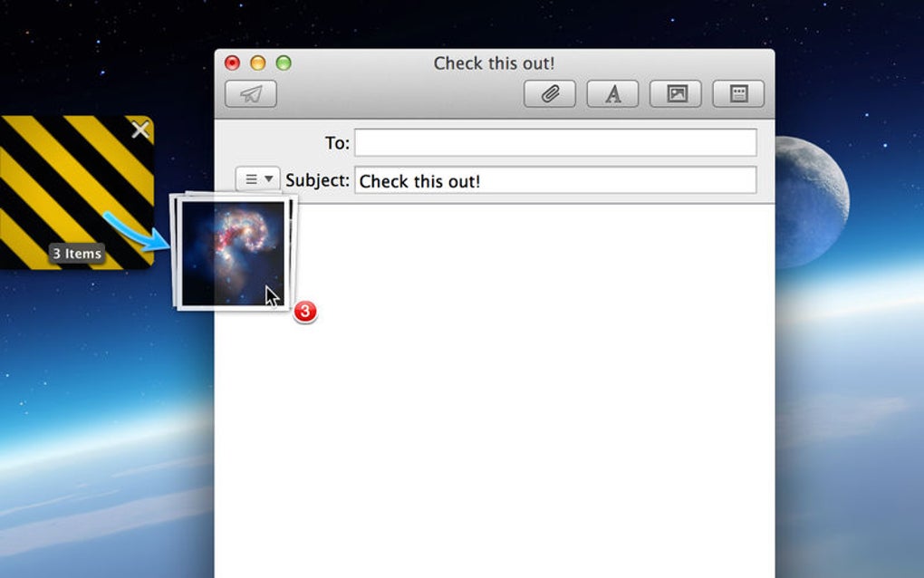Viewport: 924px width, 578px height.
Task: Dismiss the drop shelf with its X button
Action: [141, 130]
